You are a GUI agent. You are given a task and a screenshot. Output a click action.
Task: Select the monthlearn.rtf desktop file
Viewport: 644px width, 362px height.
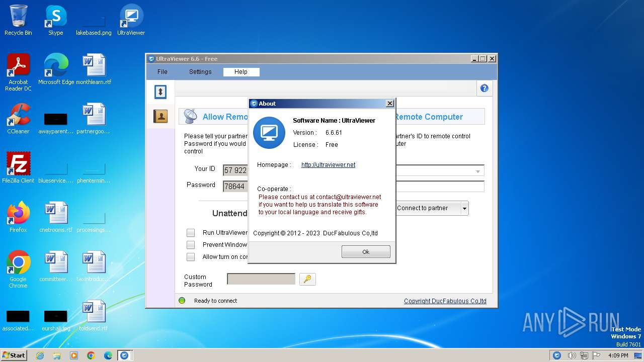click(94, 69)
